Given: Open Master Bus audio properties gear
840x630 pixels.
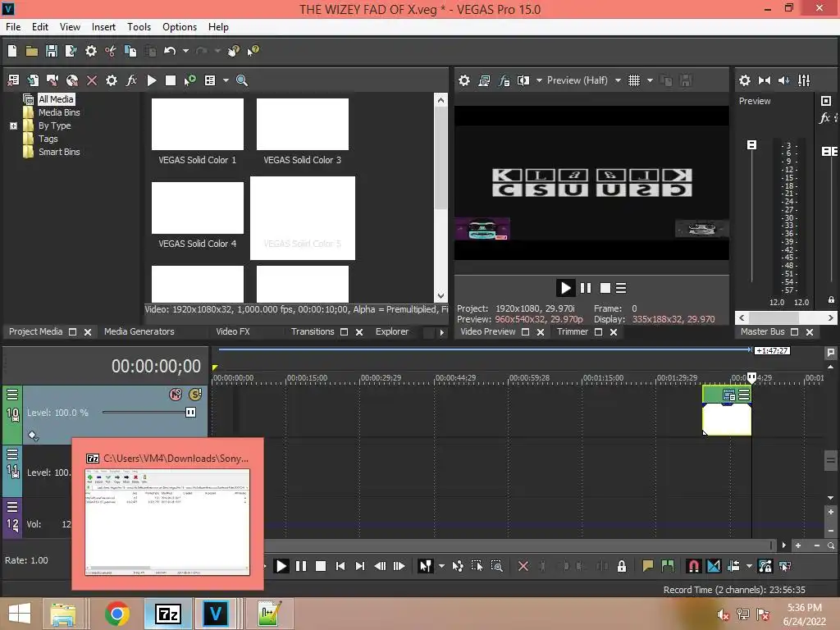Looking at the screenshot, I should (745, 80).
